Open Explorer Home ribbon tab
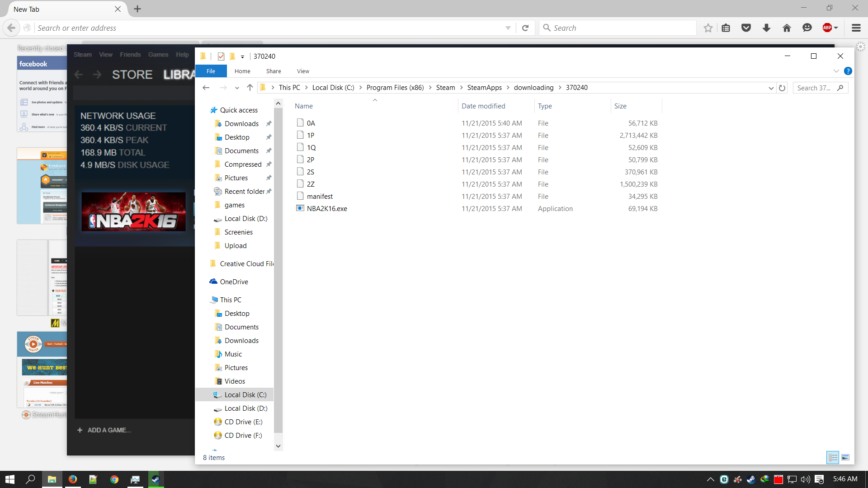This screenshot has width=868, height=488. click(x=242, y=71)
